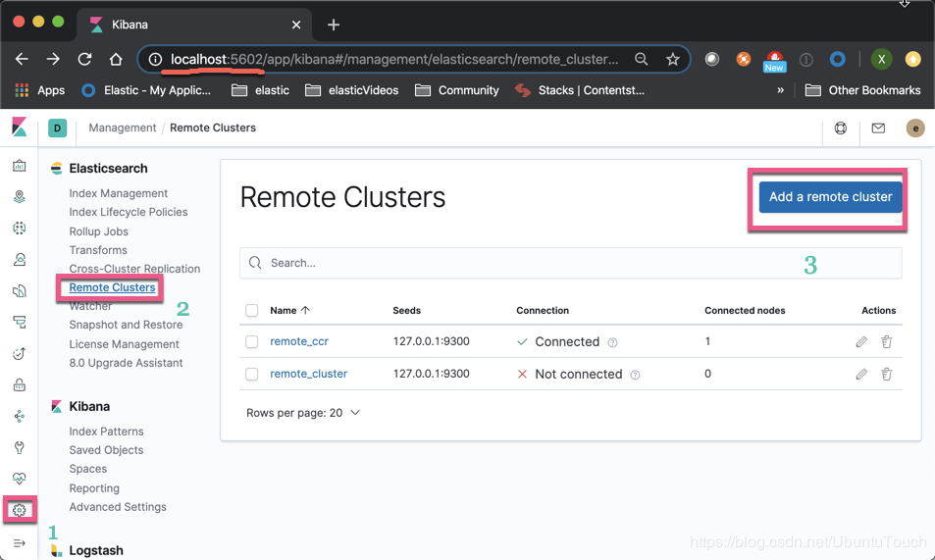The image size is (935, 560).
Task: Open the APM icon in left sidebar
Action: point(19,322)
